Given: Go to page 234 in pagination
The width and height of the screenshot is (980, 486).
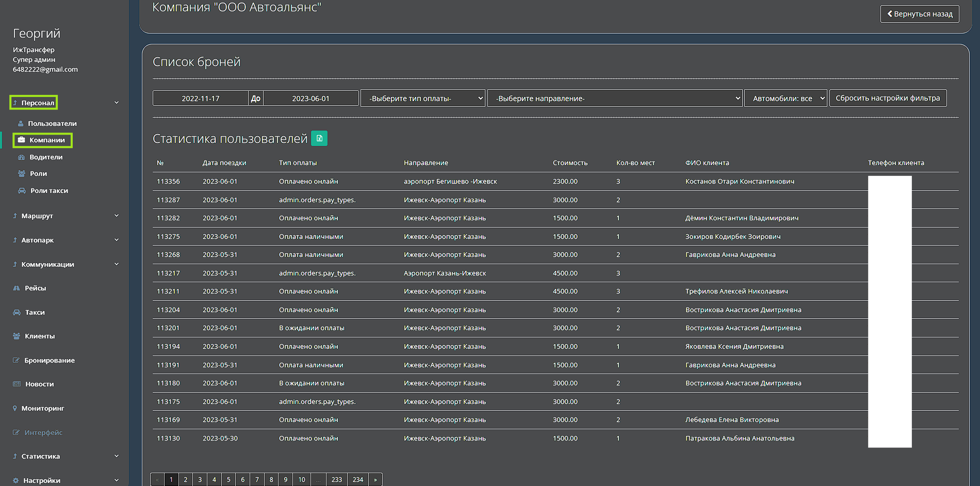Looking at the screenshot, I should pyautogui.click(x=357, y=480).
